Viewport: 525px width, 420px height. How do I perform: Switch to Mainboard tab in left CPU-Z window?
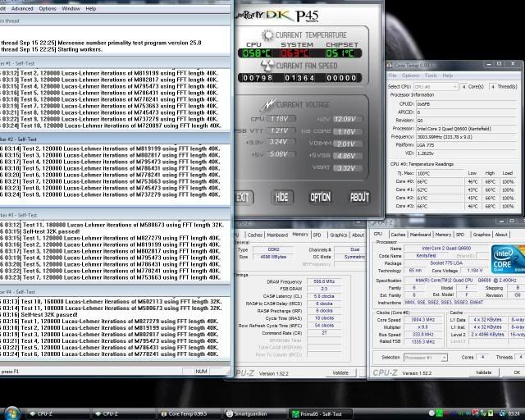coord(277,235)
